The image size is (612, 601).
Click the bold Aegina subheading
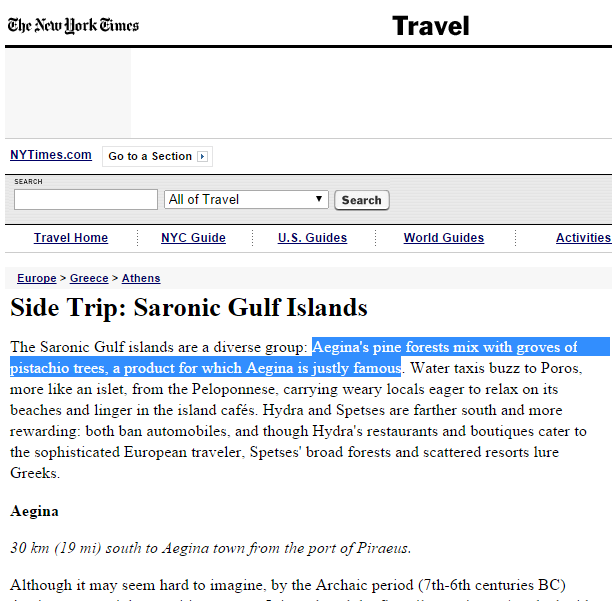pos(34,511)
